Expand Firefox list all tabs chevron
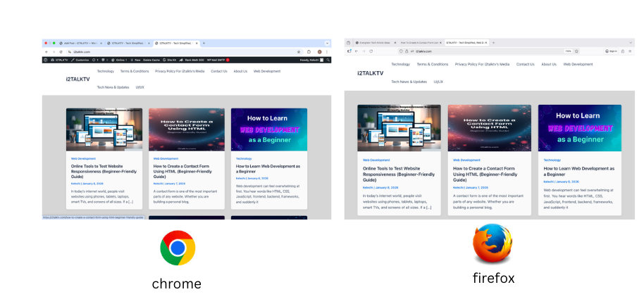Screen dimensions: 644x299 [x=631, y=43]
